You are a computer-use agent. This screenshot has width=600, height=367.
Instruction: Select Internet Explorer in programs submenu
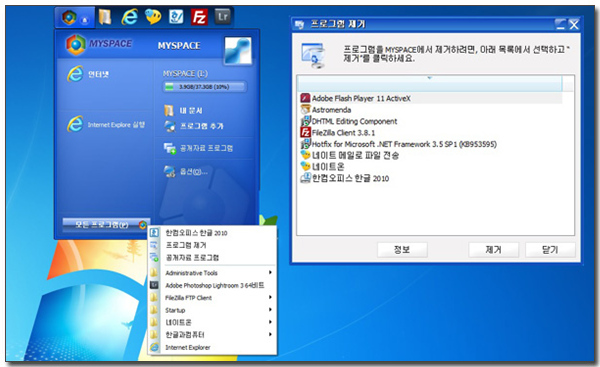(x=212, y=347)
